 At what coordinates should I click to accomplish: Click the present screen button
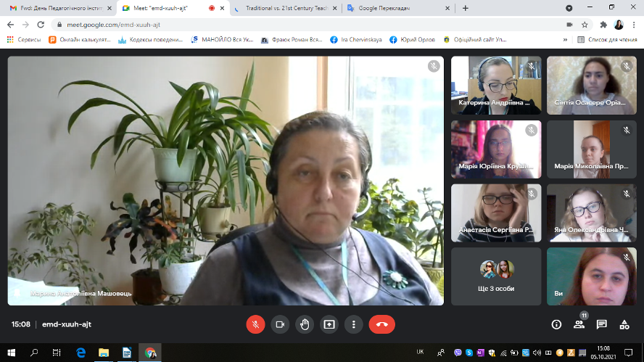329,324
